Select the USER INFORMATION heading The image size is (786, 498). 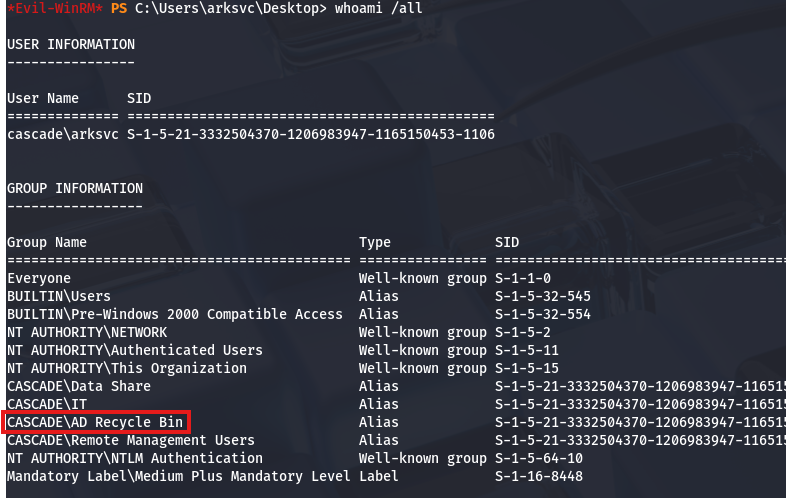pos(70,45)
